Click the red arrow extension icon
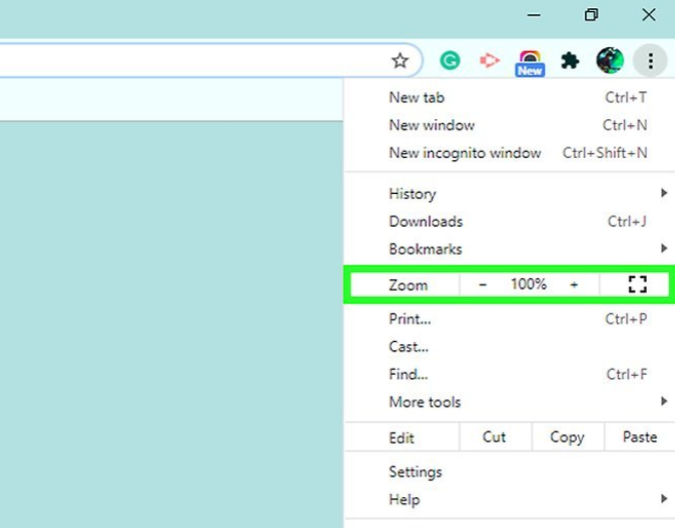The height and width of the screenshot is (528, 675). [489, 61]
